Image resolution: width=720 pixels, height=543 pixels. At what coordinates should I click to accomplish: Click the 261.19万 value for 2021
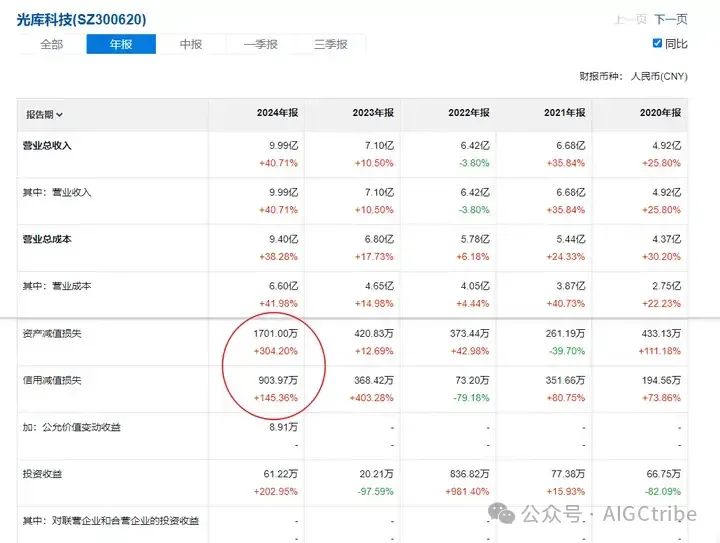click(565, 334)
